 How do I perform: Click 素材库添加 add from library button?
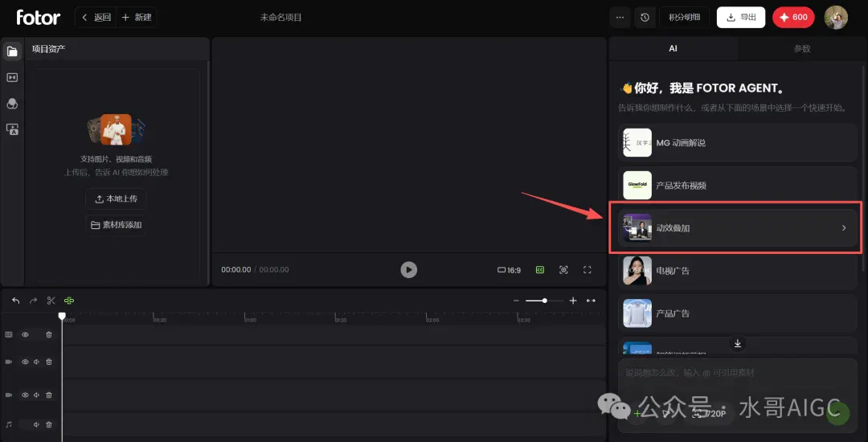[x=116, y=225]
